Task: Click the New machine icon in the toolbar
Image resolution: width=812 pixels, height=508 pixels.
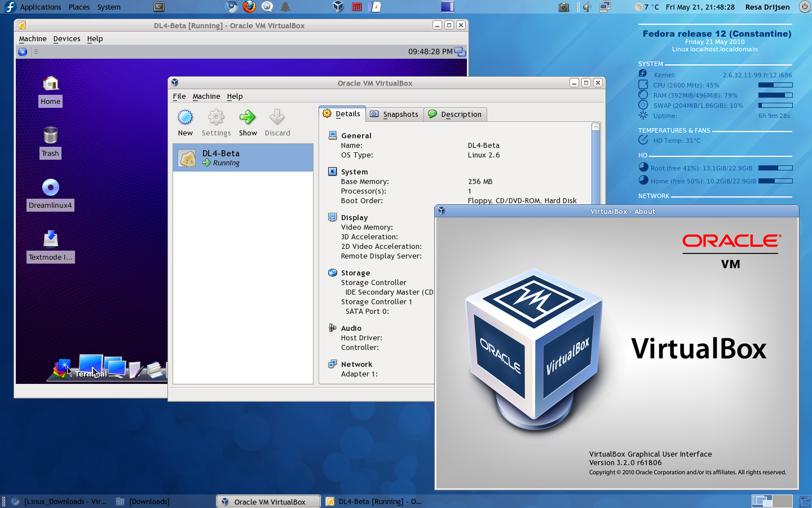Action: pyautogui.click(x=185, y=117)
